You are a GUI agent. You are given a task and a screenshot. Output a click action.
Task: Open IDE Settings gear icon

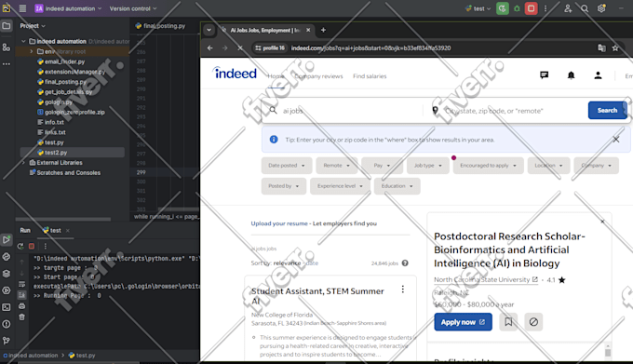point(601,8)
